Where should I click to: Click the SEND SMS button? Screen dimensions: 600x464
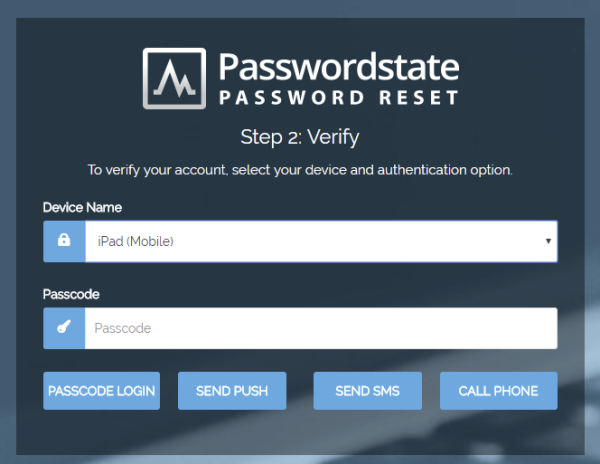tap(367, 391)
